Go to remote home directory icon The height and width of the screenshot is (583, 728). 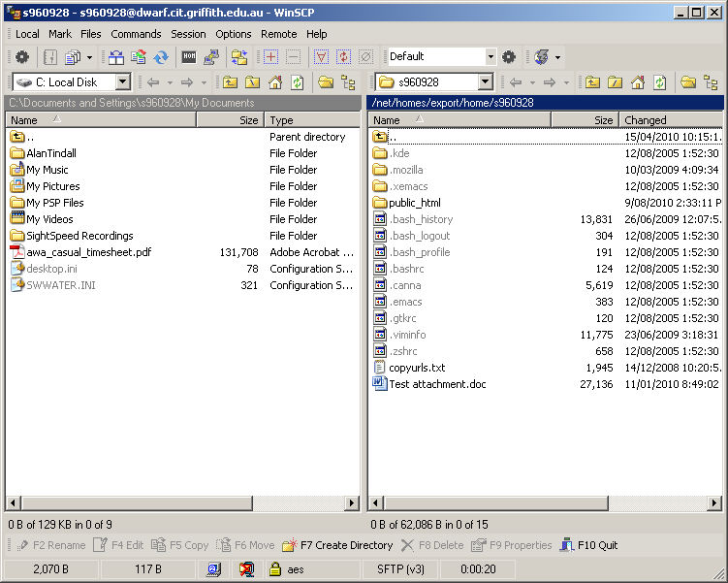coord(638,82)
